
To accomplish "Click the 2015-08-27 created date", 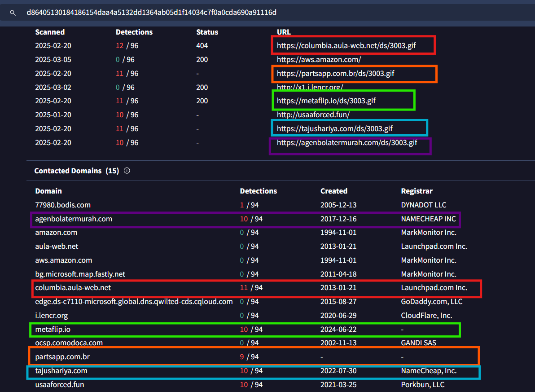I will (338, 301).
